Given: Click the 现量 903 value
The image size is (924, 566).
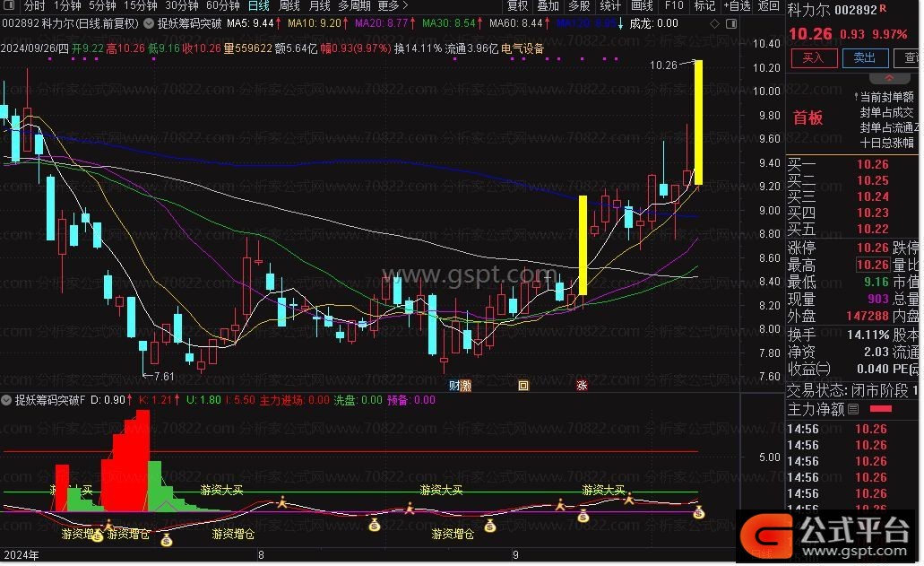Looking at the screenshot, I should [x=878, y=299].
